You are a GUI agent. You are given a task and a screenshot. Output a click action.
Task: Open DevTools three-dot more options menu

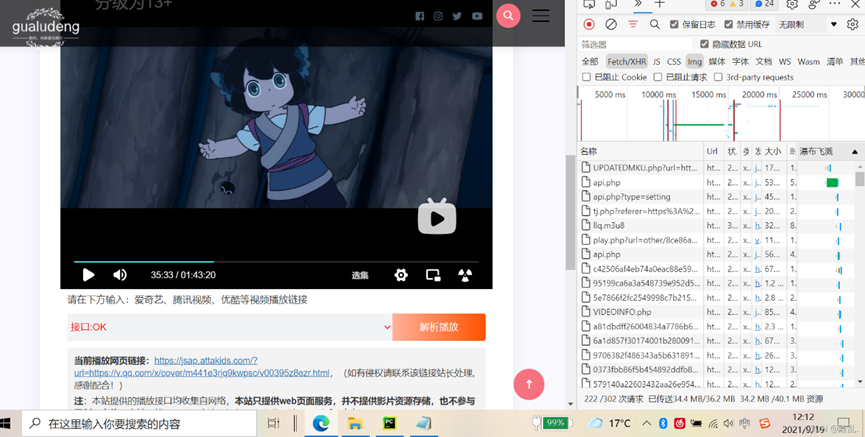[835, 4]
